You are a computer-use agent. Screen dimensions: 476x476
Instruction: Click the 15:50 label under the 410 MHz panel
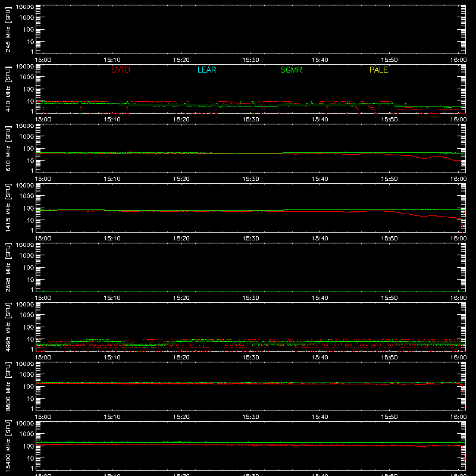coord(389,120)
